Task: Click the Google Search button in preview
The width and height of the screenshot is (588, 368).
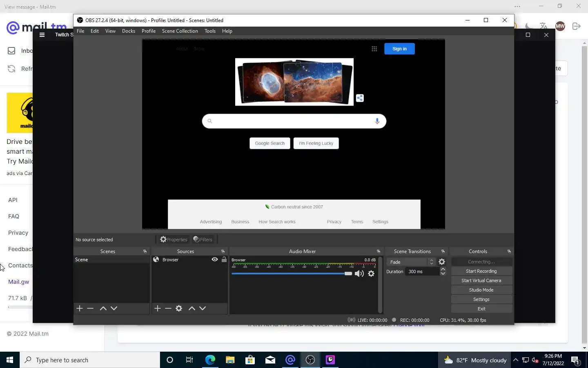Action: click(270, 143)
